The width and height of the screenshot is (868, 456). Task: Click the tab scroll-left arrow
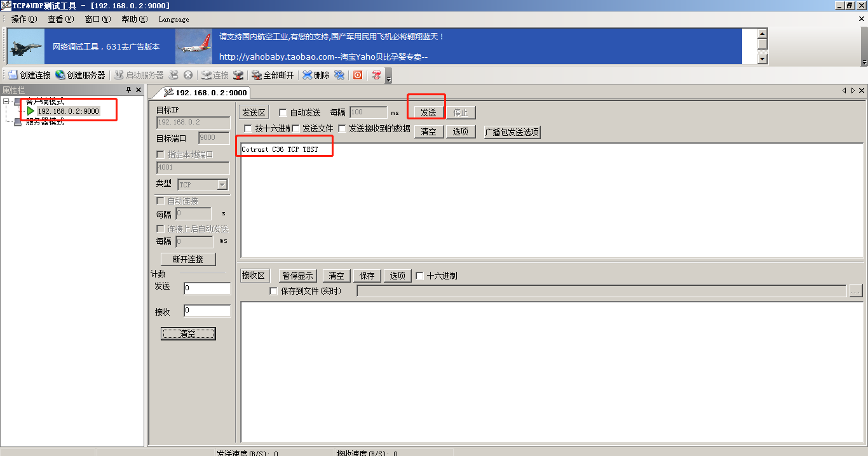point(844,91)
